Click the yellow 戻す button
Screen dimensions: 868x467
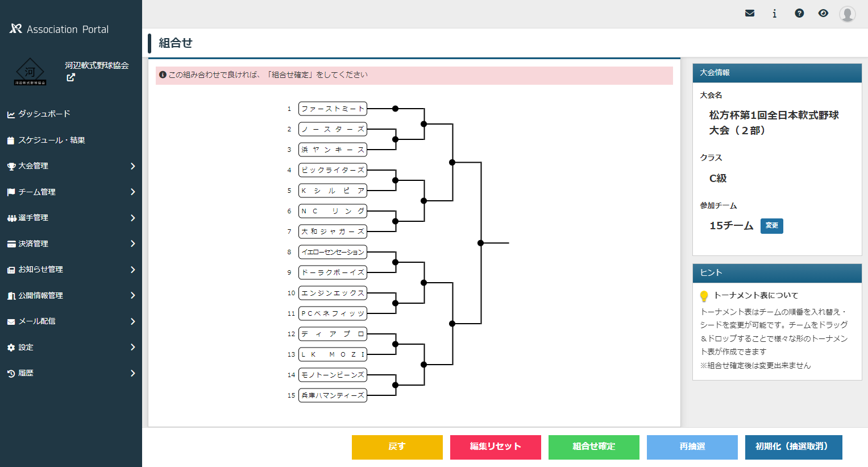(x=397, y=447)
